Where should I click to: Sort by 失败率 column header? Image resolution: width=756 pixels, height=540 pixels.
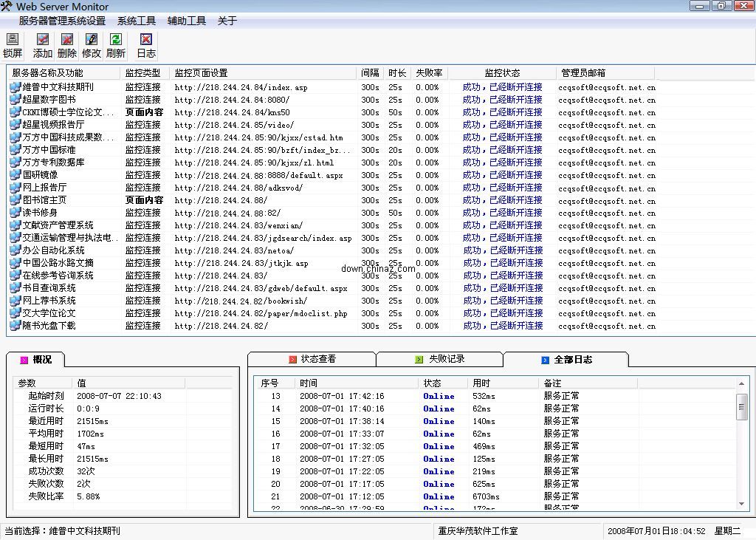pyautogui.click(x=429, y=73)
